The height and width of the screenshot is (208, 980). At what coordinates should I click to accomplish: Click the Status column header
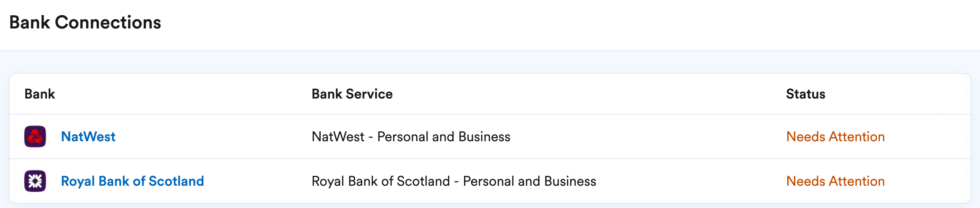click(x=805, y=94)
